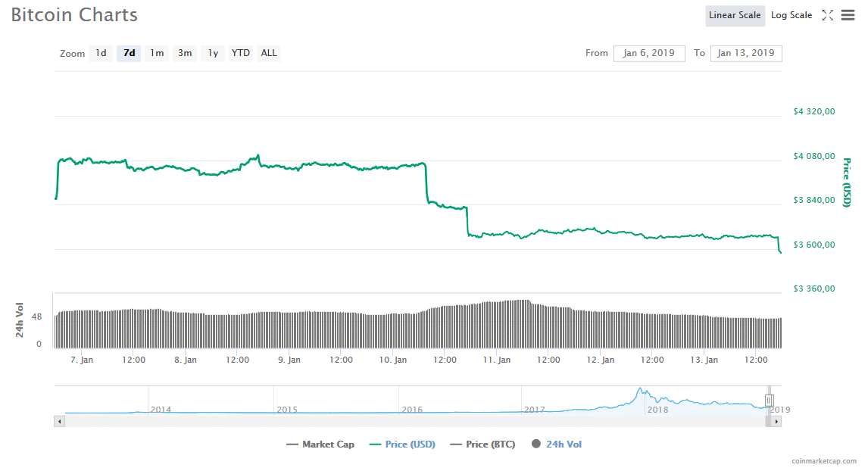
Task: Click the 7. Jan x-axis label
Action: pos(82,360)
